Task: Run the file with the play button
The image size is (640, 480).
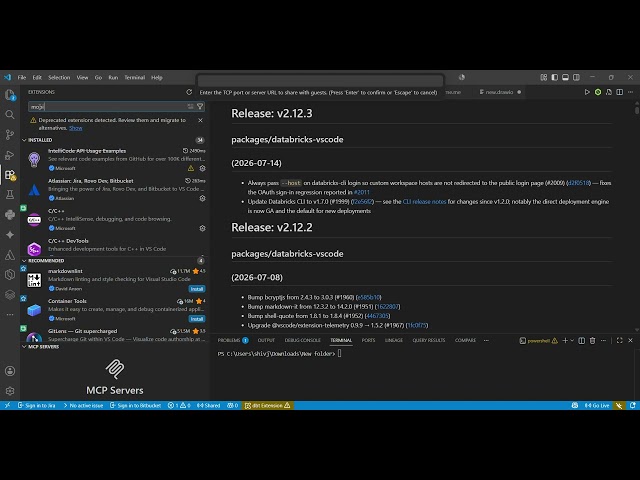Action: click(x=587, y=92)
